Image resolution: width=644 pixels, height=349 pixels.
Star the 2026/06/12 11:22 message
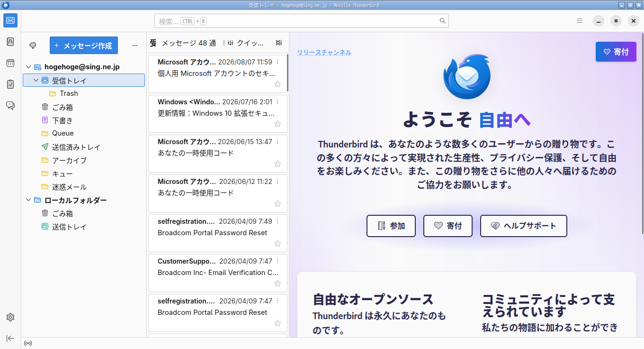(277, 203)
